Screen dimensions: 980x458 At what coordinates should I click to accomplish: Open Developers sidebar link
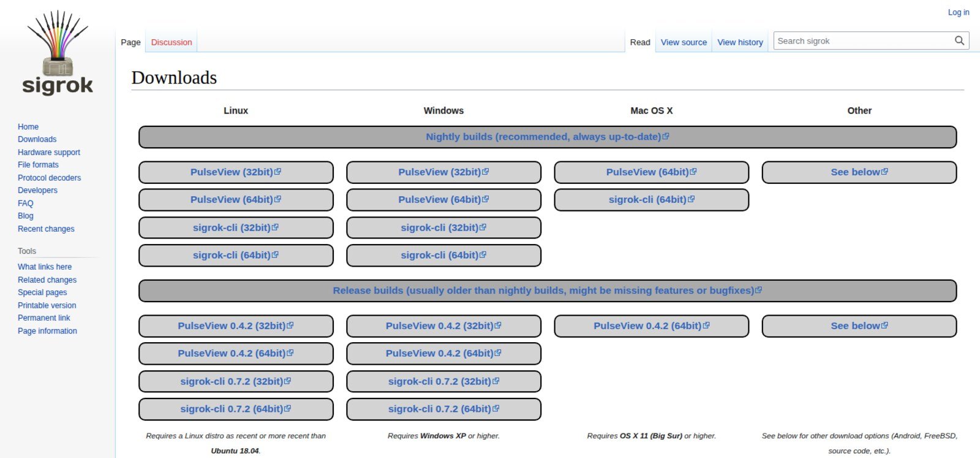[37, 191]
